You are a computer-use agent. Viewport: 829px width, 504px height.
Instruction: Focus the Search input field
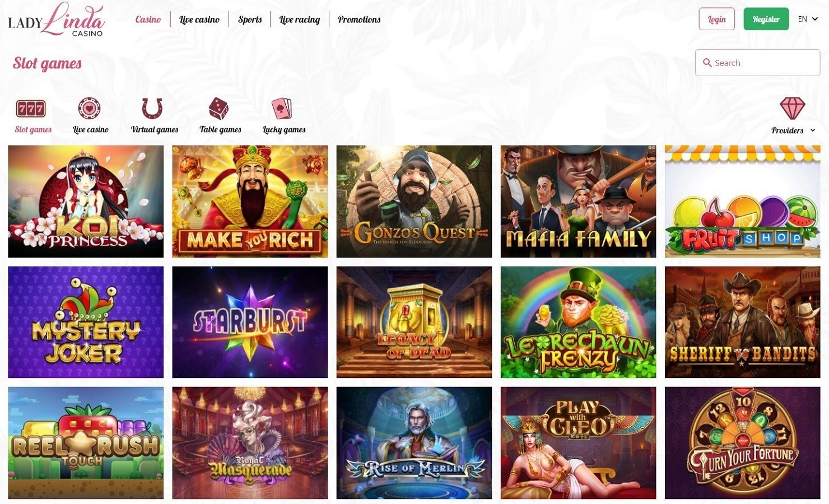(757, 63)
